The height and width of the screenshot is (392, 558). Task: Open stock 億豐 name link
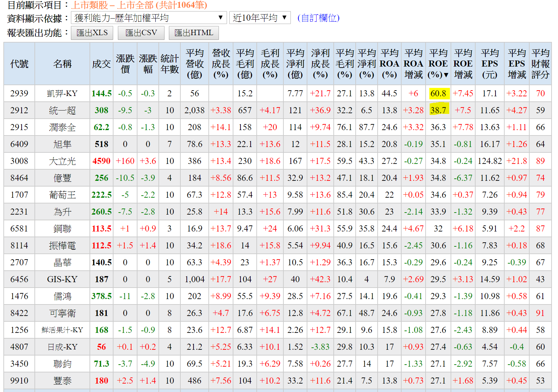pyautogui.click(x=62, y=178)
